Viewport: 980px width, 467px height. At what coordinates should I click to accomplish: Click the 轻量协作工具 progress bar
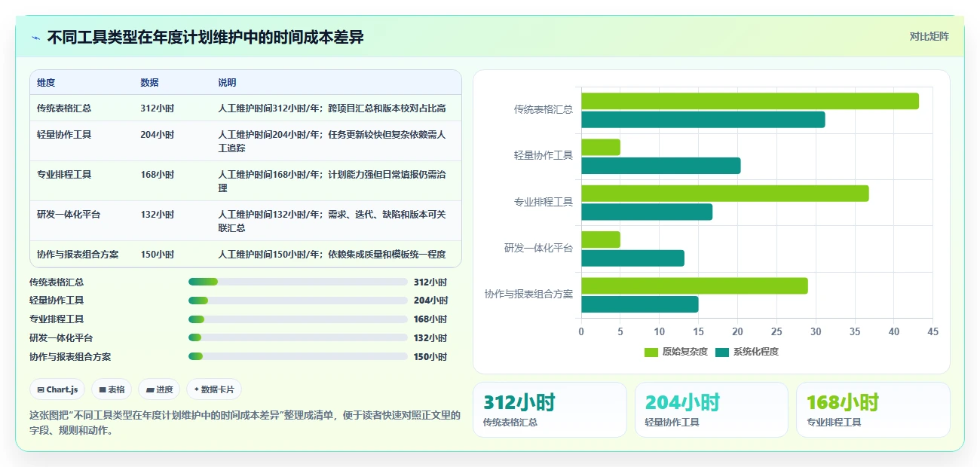[x=298, y=301]
